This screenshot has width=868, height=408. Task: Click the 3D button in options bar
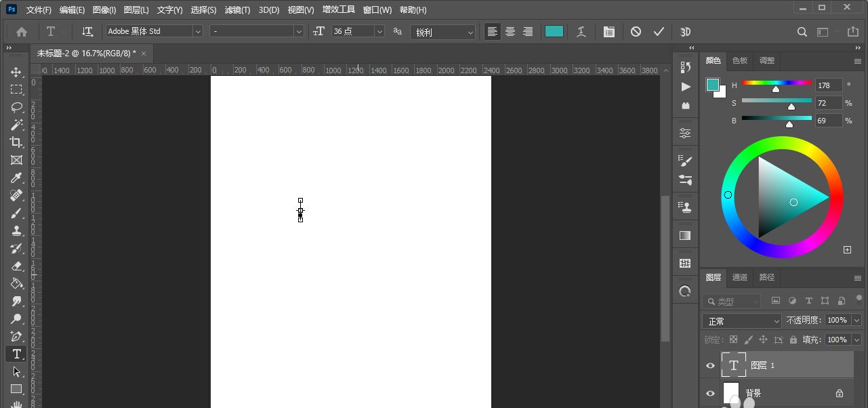click(x=685, y=32)
